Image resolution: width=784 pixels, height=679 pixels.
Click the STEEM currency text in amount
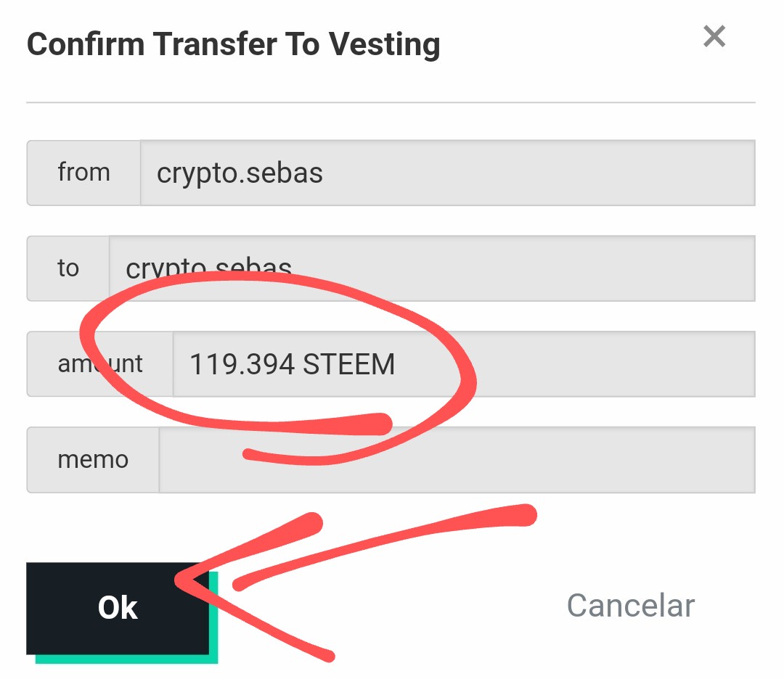[349, 364]
